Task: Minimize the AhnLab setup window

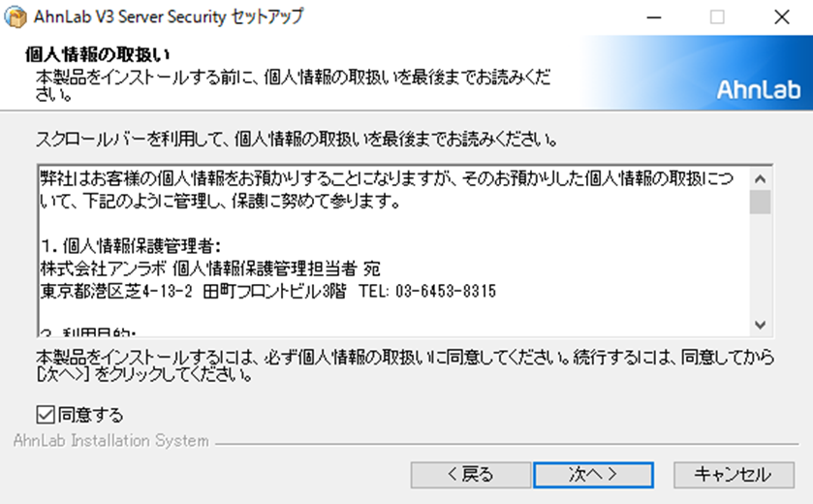Action: (654, 17)
